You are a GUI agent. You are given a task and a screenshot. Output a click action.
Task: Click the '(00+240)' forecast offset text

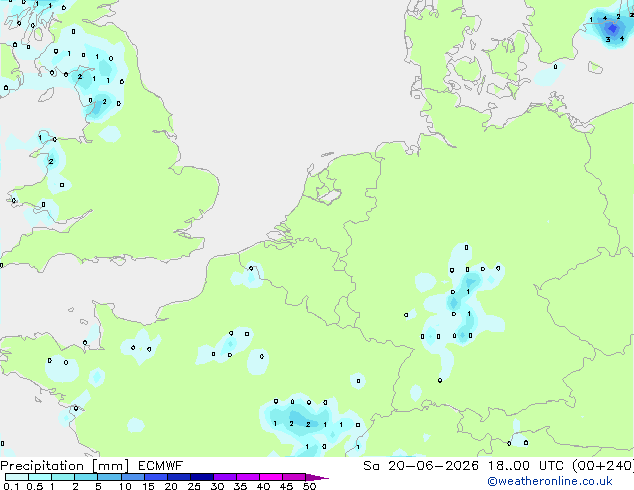603,466
